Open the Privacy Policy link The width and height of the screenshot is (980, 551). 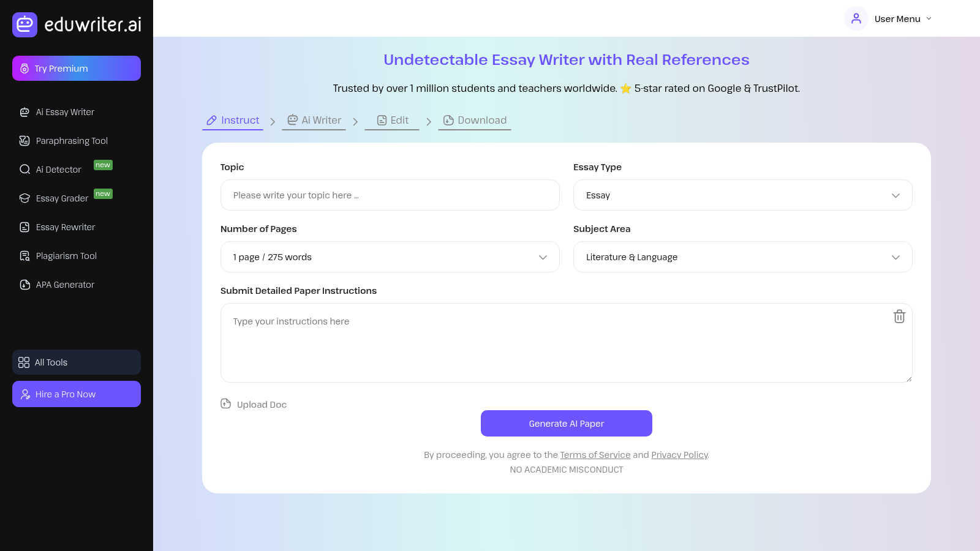pyautogui.click(x=679, y=455)
